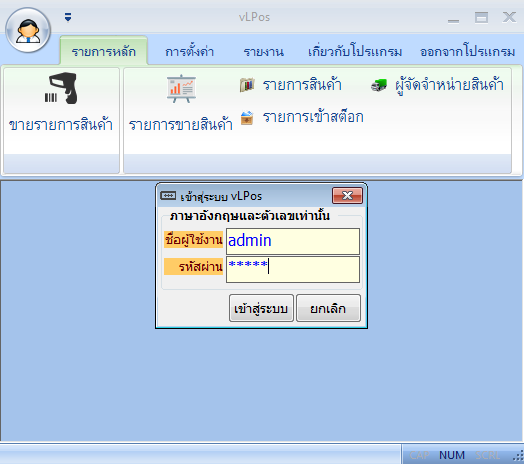The height and width of the screenshot is (464, 524).
Task: Close the เข้าสู่ระบบ vLPos dialog
Action: coord(348,195)
